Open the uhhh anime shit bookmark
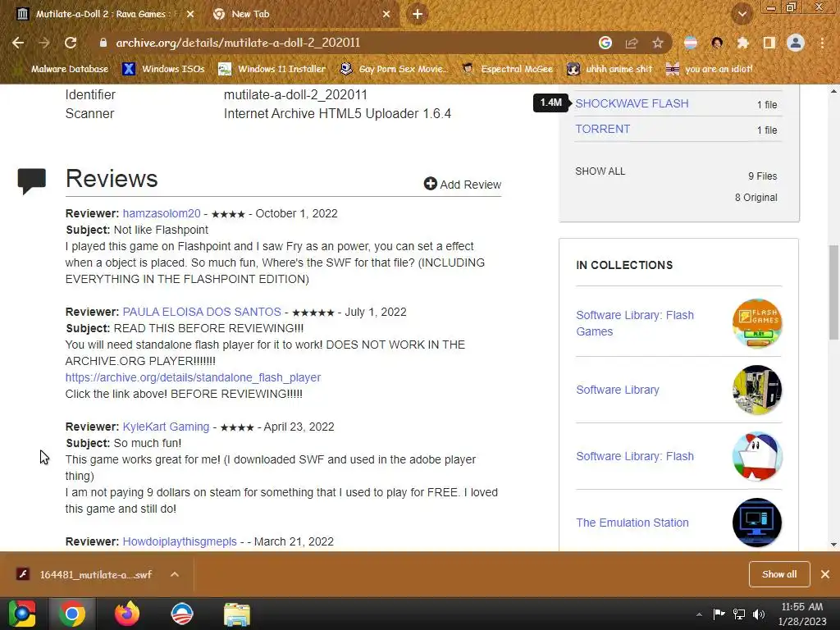840x630 pixels. pos(609,69)
